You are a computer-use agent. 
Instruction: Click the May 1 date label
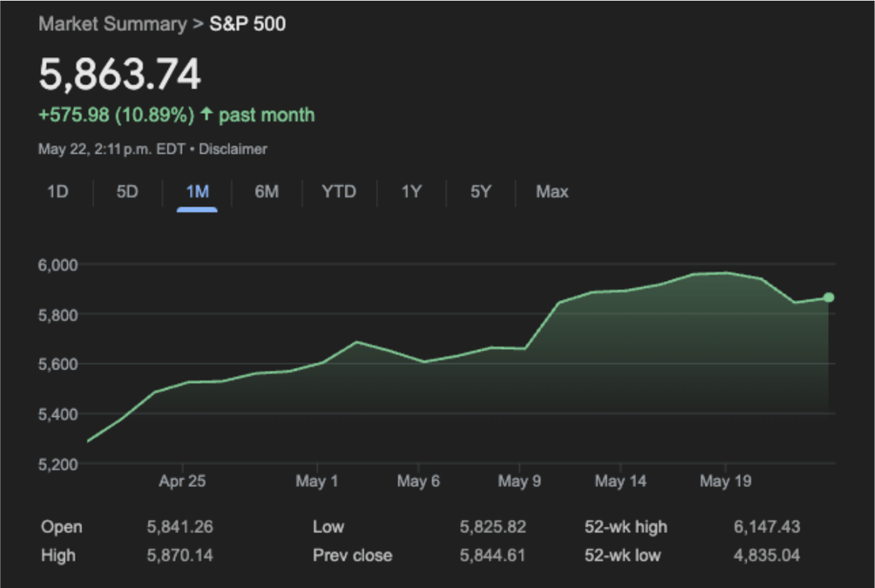click(317, 481)
